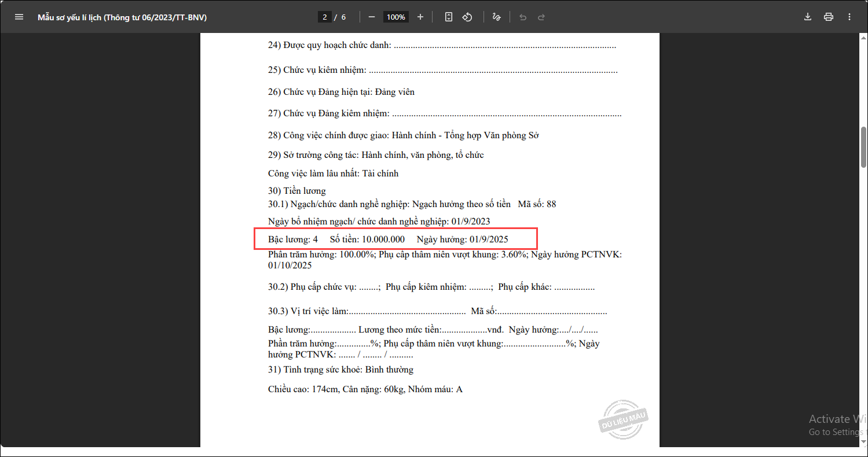This screenshot has width=868, height=457.
Task: Open the more actions three-dot menu
Action: (x=849, y=17)
